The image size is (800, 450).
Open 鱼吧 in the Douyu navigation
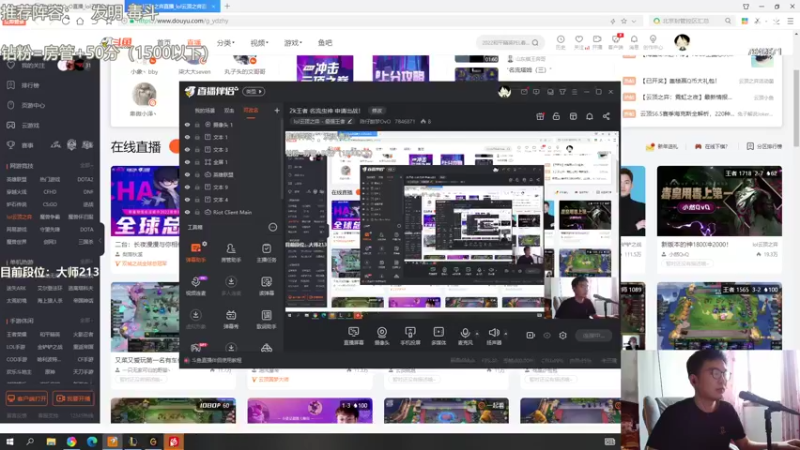[x=325, y=43]
